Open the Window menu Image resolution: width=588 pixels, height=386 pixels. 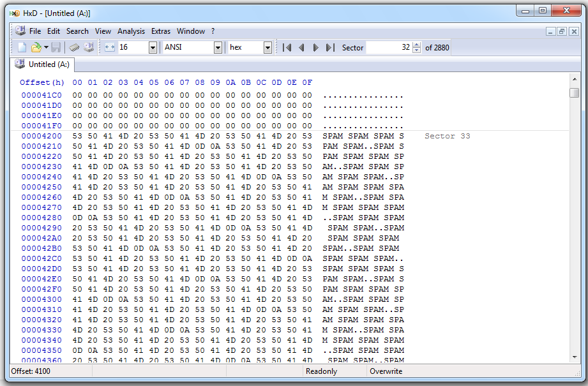coord(191,31)
